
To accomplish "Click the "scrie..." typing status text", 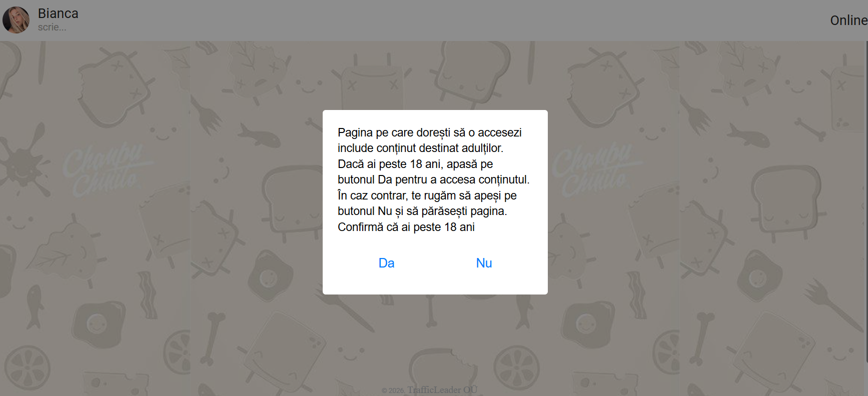I will point(52,27).
